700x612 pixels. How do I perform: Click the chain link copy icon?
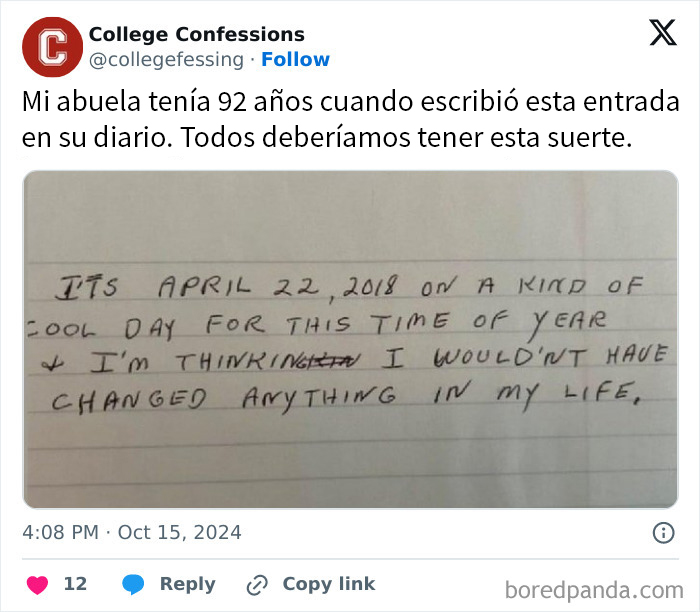[x=258, y=584]
